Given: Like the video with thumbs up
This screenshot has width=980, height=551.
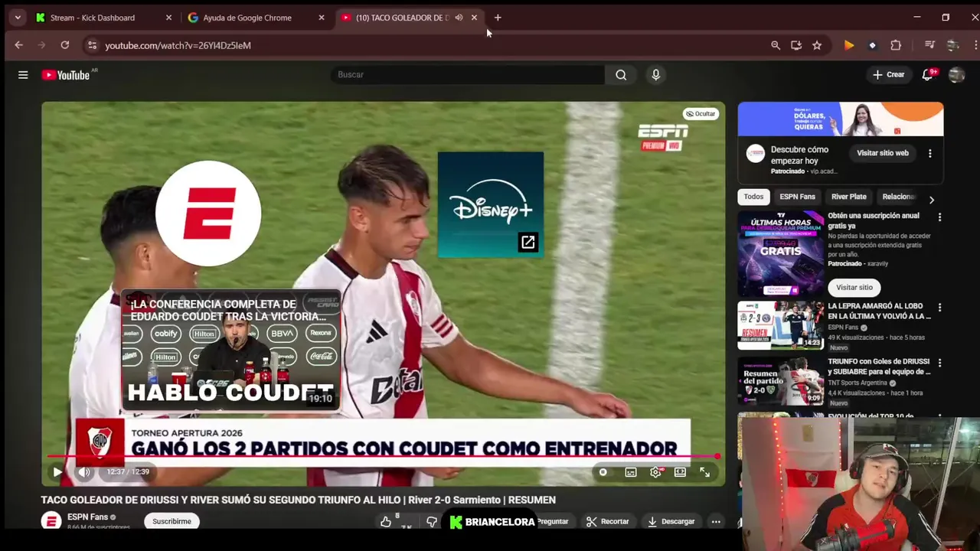Looking at the screenshot, I should [386, 521].
